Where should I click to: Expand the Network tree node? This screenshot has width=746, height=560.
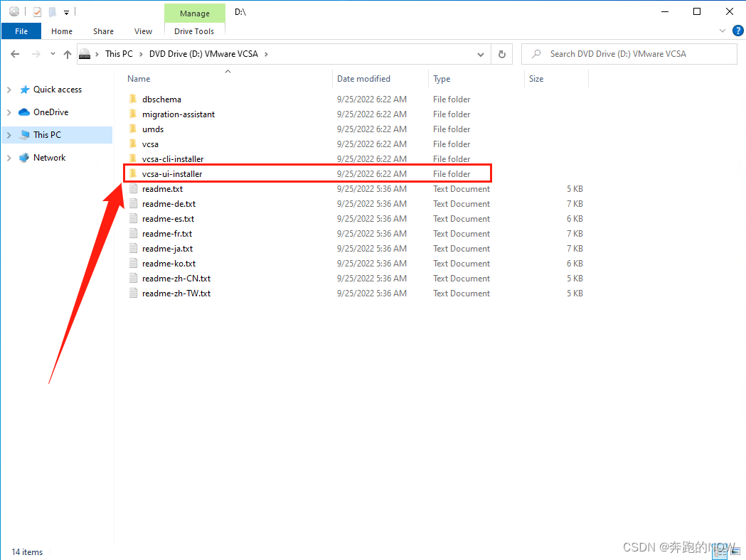9,158
